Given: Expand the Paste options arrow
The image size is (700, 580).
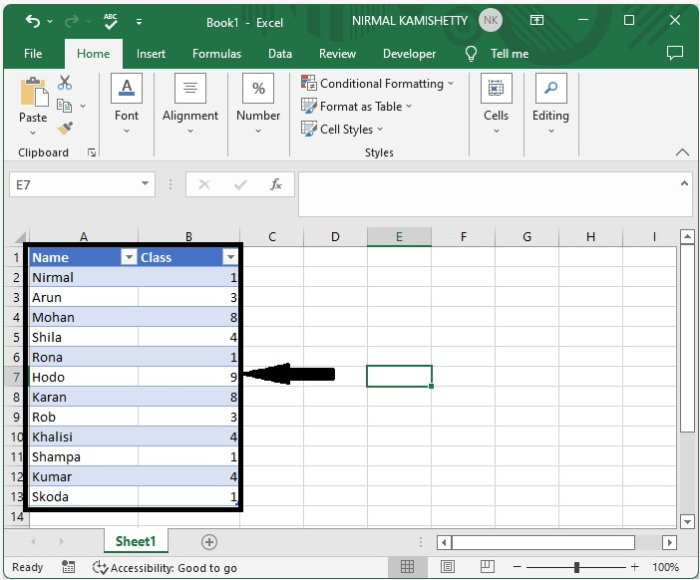Looking at the screenshot, I should [33, 133].
